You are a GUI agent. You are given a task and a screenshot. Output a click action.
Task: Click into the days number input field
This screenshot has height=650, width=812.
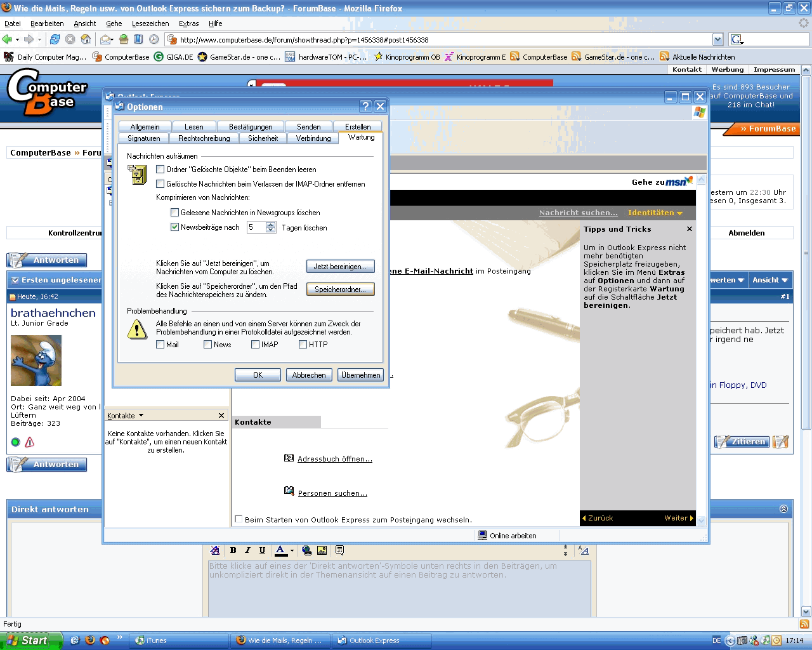[x=256, y=227]
